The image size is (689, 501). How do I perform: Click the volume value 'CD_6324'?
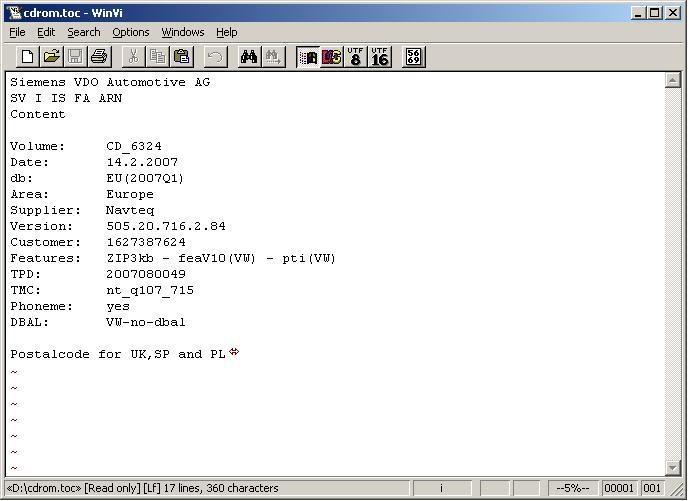point(134,146)
